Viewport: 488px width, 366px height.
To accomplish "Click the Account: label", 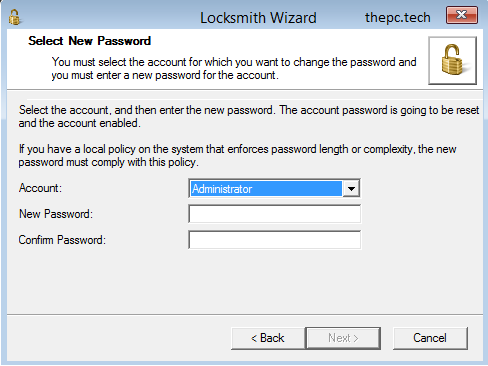I will point(40,188).
